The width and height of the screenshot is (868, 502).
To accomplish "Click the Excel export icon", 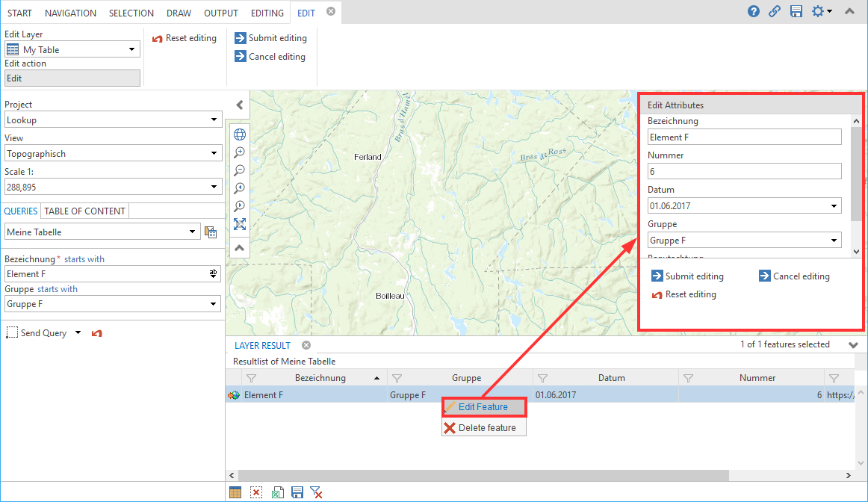I will [277, 492].
